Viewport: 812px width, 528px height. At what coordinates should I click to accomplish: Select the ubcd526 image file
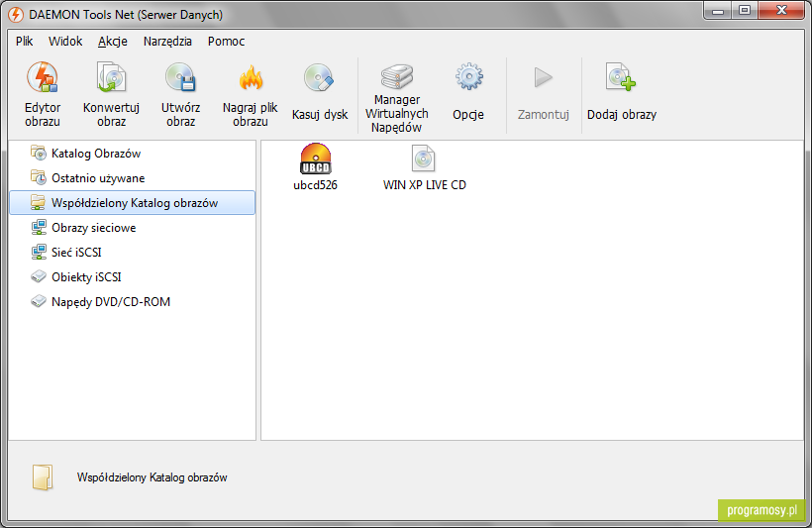(x=315, y=167)
